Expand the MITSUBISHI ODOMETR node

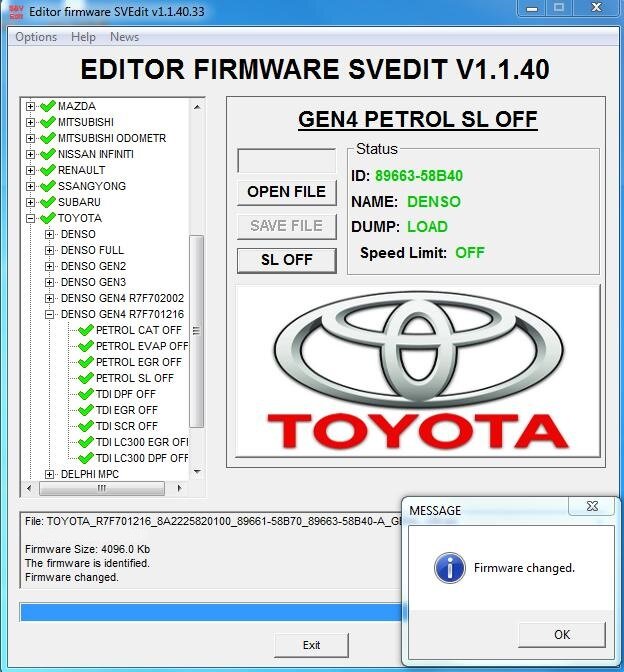tap(30, 138)
